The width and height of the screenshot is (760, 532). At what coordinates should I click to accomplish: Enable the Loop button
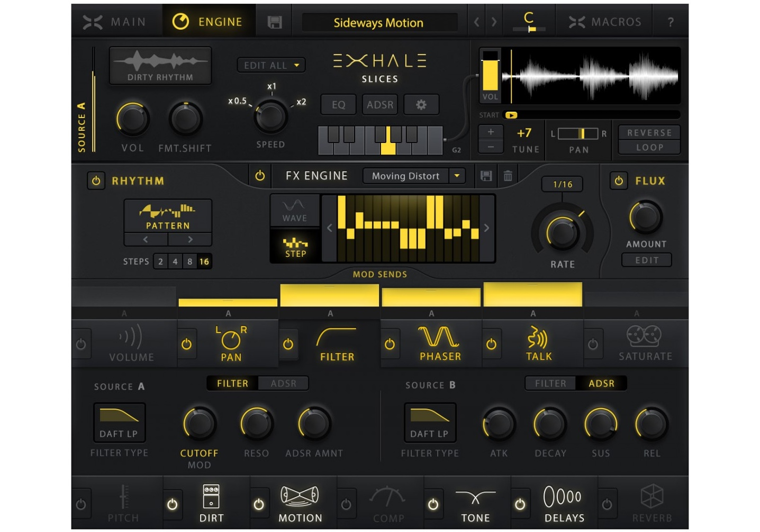pos(649,148)
